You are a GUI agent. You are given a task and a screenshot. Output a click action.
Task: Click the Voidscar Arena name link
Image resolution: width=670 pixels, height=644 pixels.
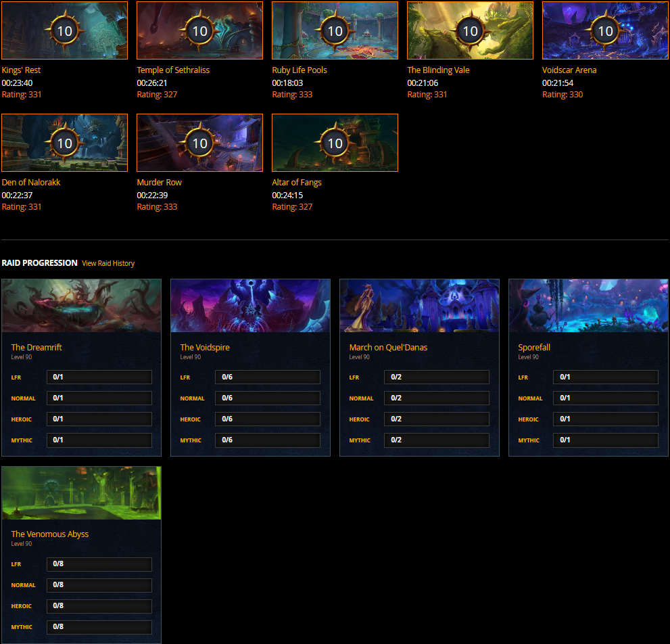pyautogui.click(x=569, y=70)
